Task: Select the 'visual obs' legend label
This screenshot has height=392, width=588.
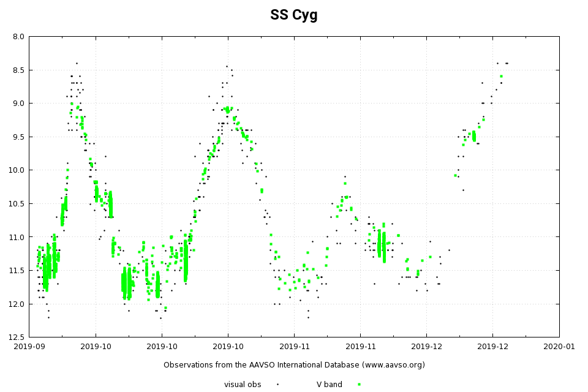Action: click(x=243, y=385)
